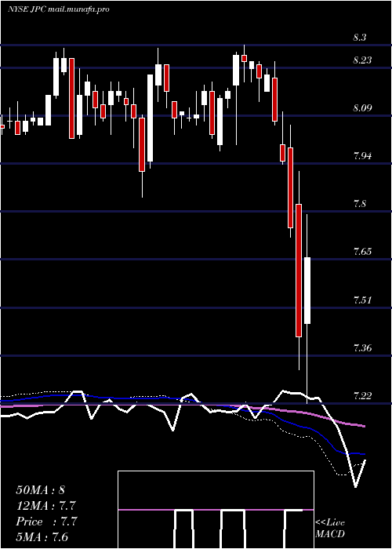Viewport: 392px width, 549px height.
Task: Click the 50MA : 8 readout
Action: pyautogui.click(x=40, y=490)
